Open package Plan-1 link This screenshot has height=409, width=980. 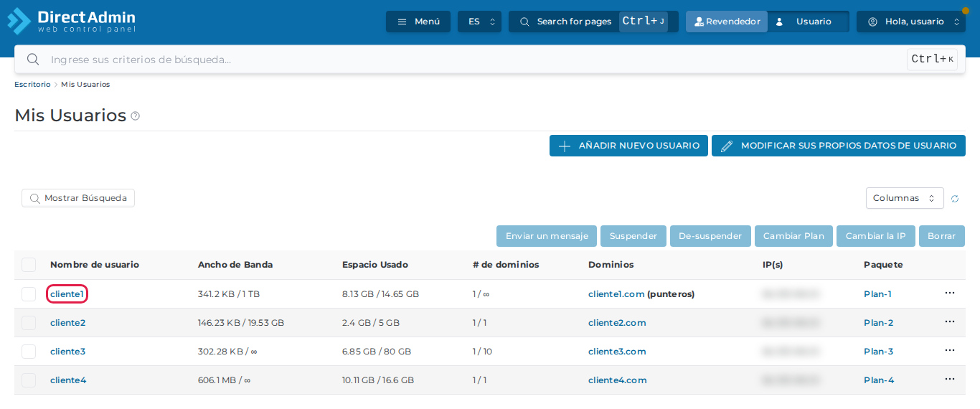tap(877, 294)
